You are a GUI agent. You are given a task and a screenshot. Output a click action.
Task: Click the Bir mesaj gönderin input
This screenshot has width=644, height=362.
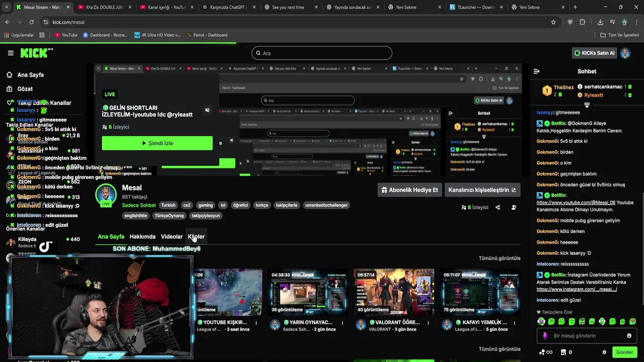click(587, 336)
